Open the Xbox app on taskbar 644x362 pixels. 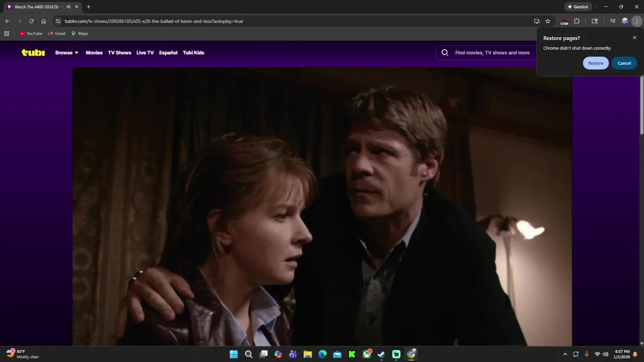click(367, 354)
